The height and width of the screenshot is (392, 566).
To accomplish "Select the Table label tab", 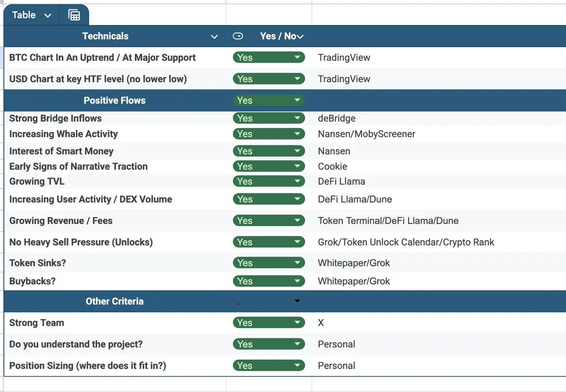I will coord(24,15).
